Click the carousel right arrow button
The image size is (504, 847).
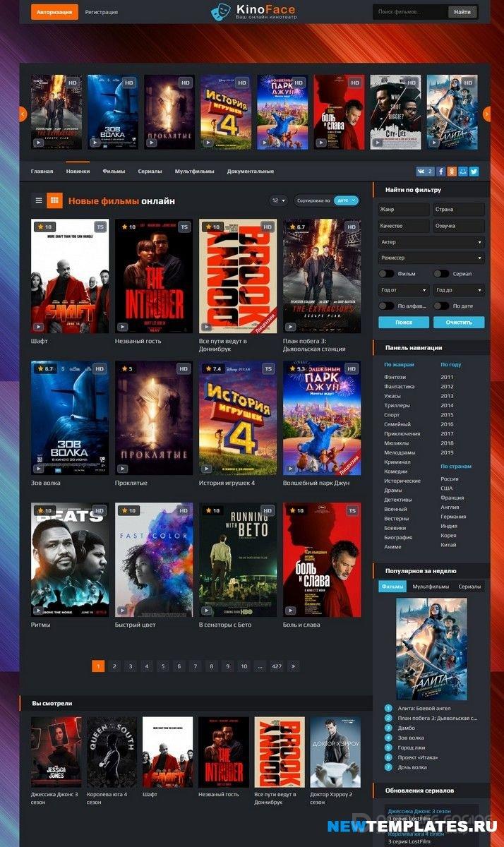coord(486,114)
